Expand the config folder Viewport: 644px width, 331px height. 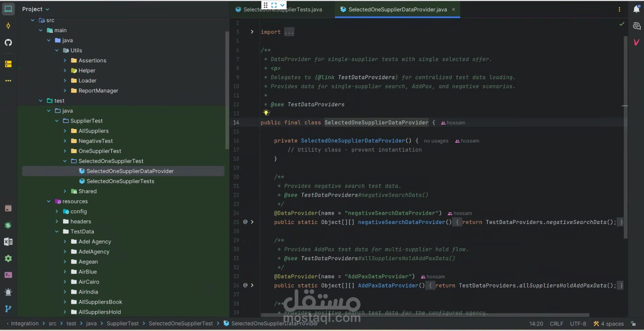click(x=57, y=211)
